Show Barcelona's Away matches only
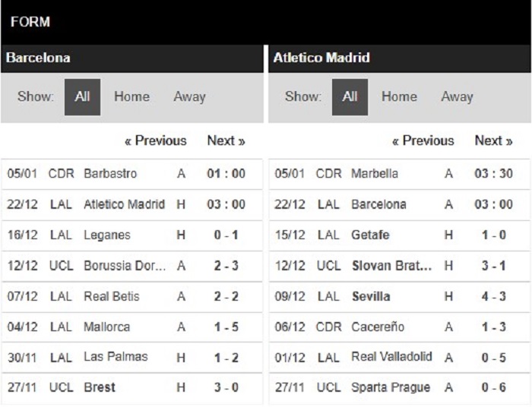Screen dimensions: 532x407 pos(189,96)
